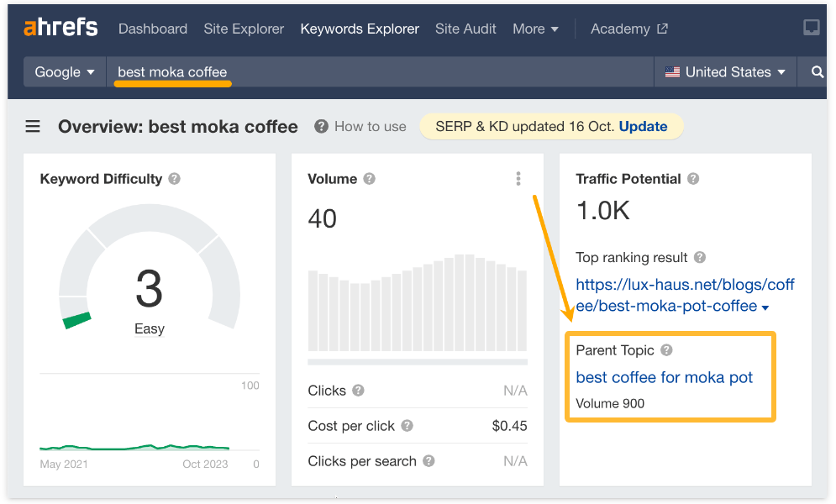Click the top-right notifications panel icon
This screenshot has height=504, width=836.
tap(811, 28)
